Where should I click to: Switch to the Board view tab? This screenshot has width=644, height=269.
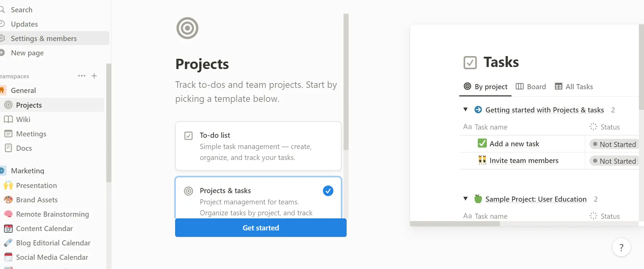pyautogui.click(x=531, y=87)
